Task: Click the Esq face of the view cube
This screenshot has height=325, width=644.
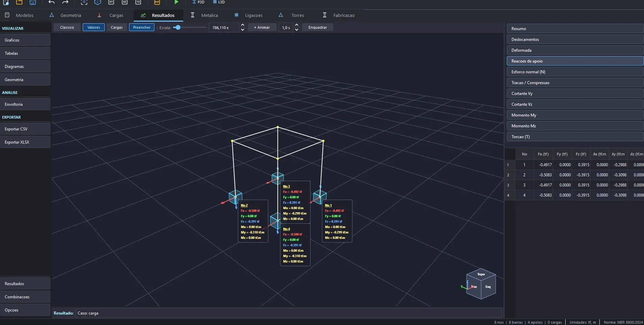Action: pos(488,287)
